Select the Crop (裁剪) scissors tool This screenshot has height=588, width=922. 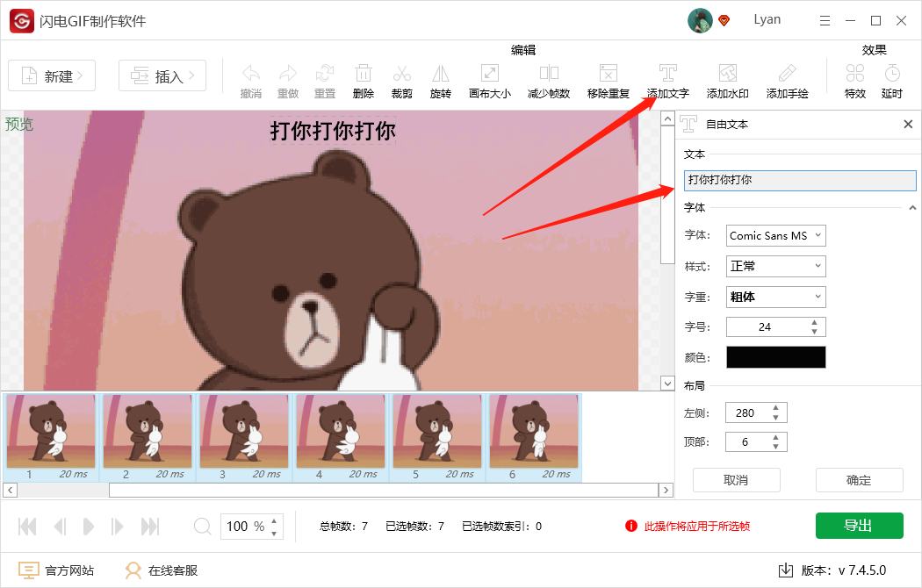click(x=402, y=74)
